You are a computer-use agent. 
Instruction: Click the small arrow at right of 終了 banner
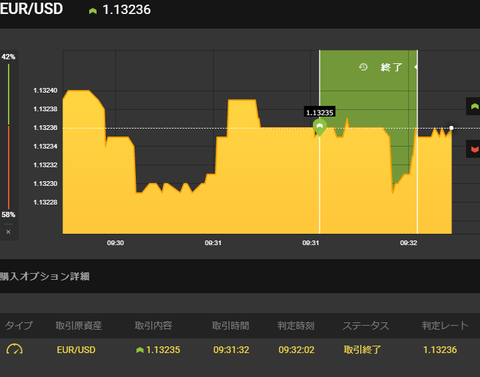pos(416,67)
